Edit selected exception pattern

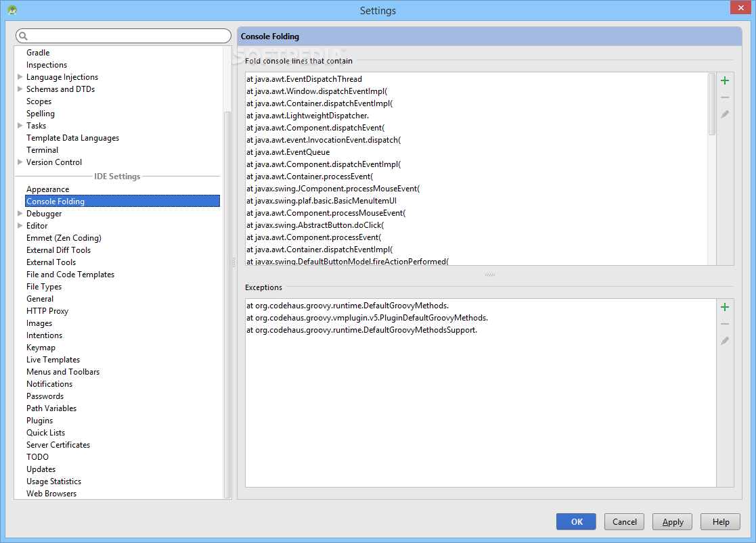tap(725, 341)
